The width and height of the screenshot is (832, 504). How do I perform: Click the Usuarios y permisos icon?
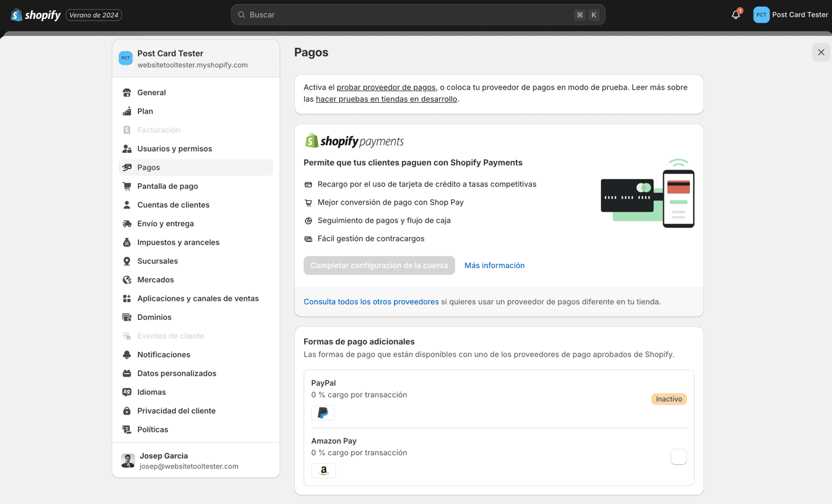point(127,149)
